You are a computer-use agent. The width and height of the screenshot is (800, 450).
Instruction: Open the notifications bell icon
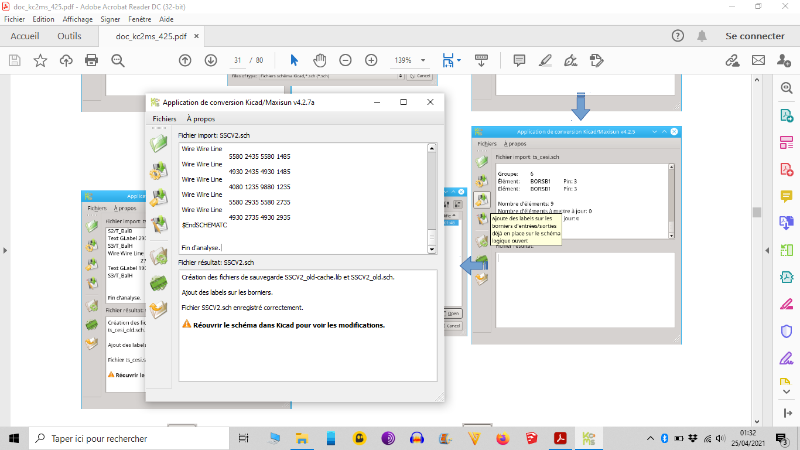click(x=702, y=36)
